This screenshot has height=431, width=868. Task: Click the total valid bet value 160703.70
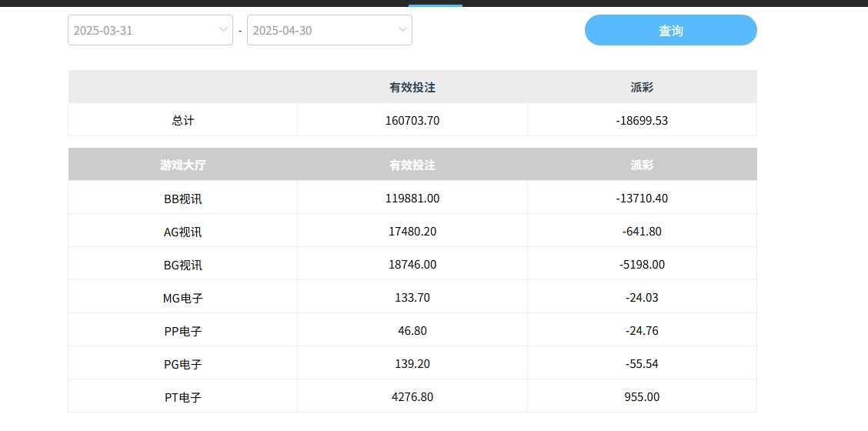click(412, 121)
